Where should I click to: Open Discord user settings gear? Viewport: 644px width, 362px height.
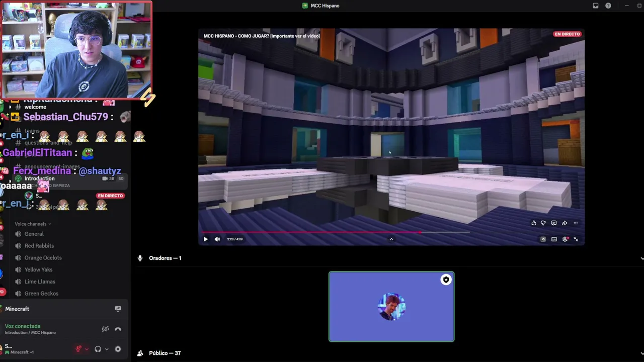tap(118, 349)
